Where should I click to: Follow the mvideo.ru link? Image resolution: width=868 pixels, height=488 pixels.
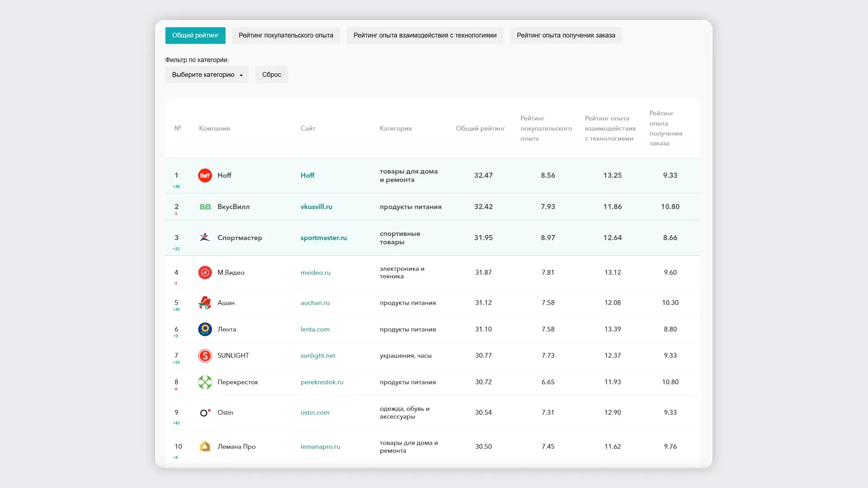[x=316, y=272]
